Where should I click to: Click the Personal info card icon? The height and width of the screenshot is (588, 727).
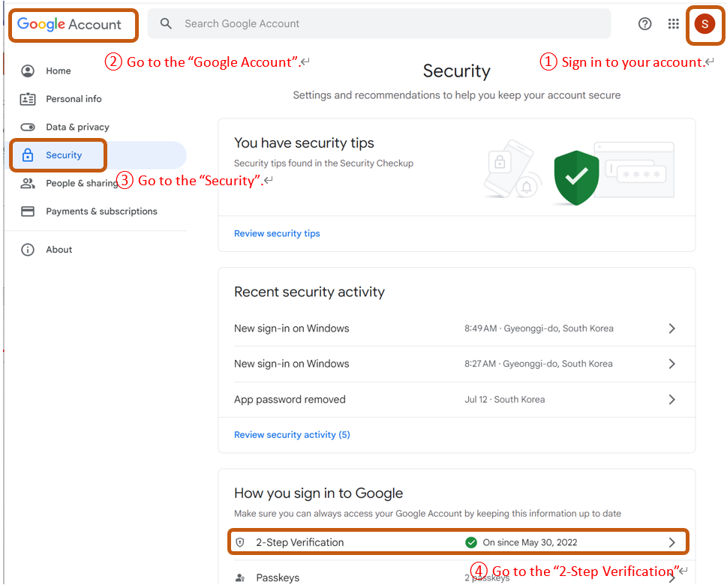click(28, 99)
